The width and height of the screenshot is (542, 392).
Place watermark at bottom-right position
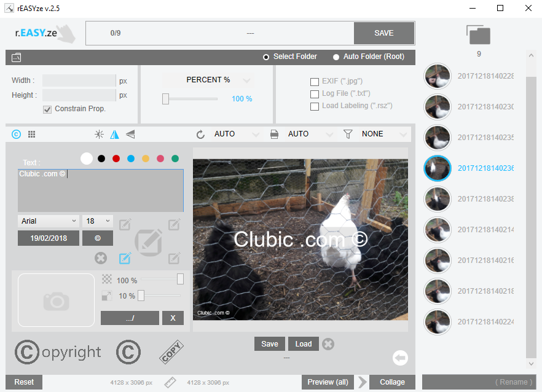point(175,258)
